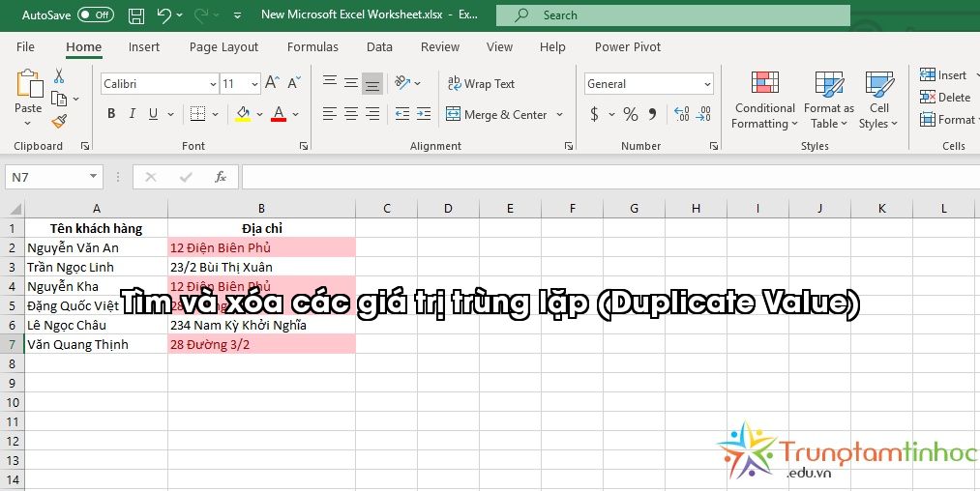Click the Delete cells button
The width and height of the screenshot is (980, 491).
pos(945,98)
